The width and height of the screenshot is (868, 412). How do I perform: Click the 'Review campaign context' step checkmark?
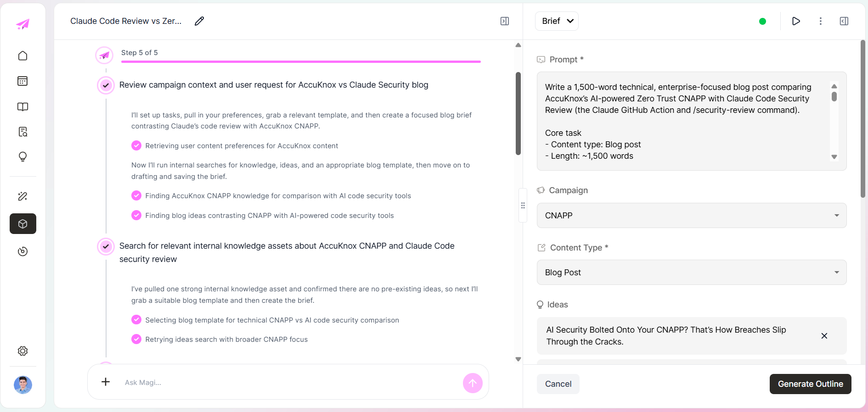pyautogui.click(x=106, y=85)
